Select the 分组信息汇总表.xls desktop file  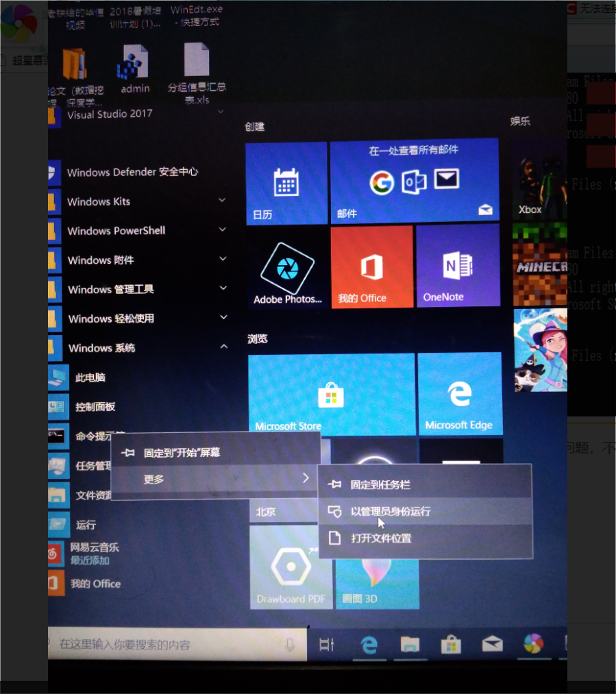coord(197,73)
